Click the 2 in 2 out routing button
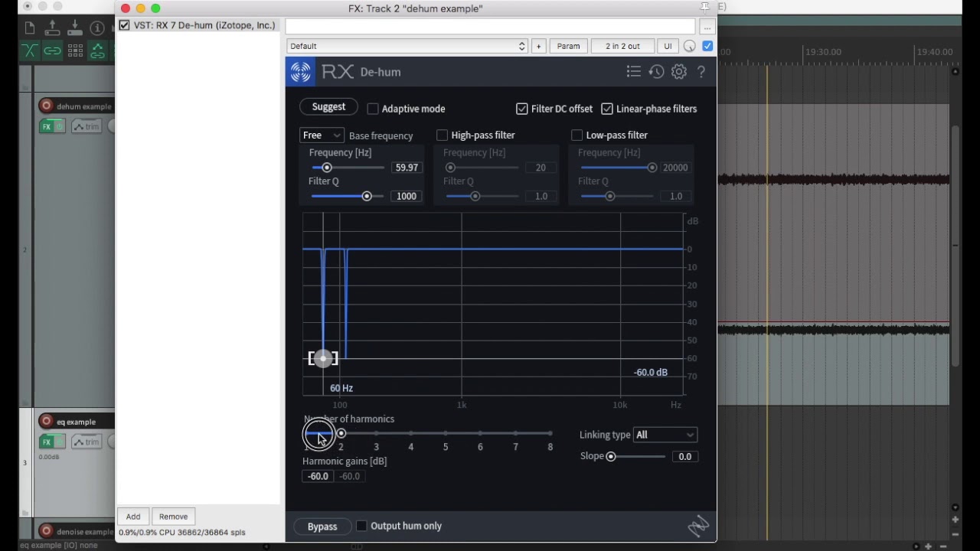The image size is (980, 551). click(x=622, y=47)
